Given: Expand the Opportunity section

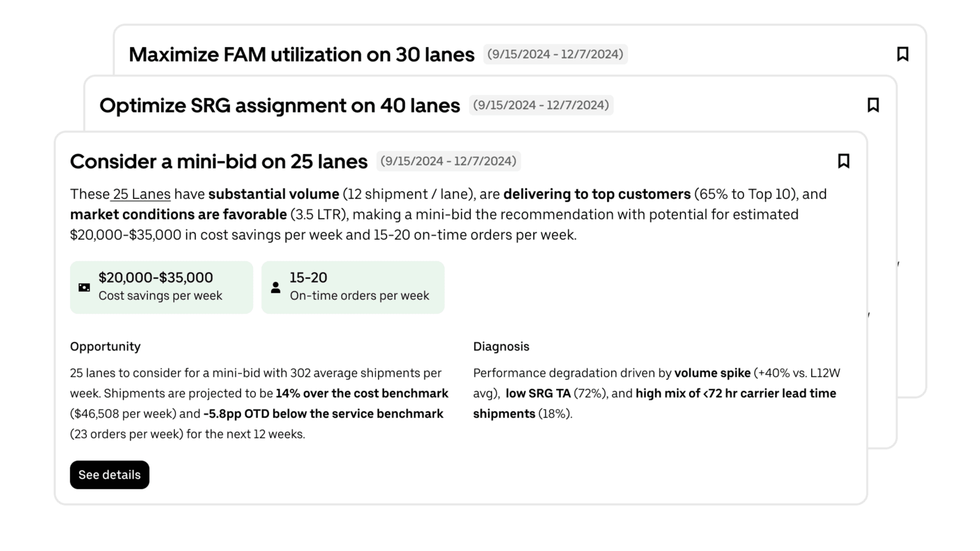Looking at the screenshot, I should 105,346.
